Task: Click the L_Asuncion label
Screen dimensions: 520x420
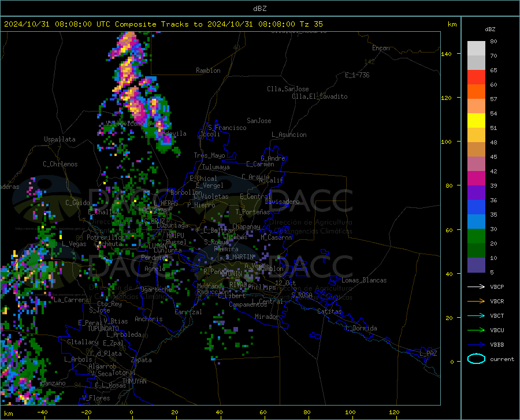Action: click(x=289, y=135)
